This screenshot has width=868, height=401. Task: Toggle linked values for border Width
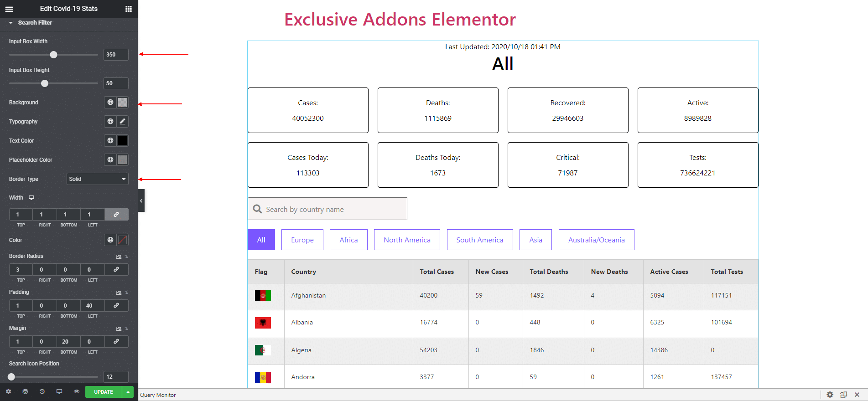(x=116, y=215)
